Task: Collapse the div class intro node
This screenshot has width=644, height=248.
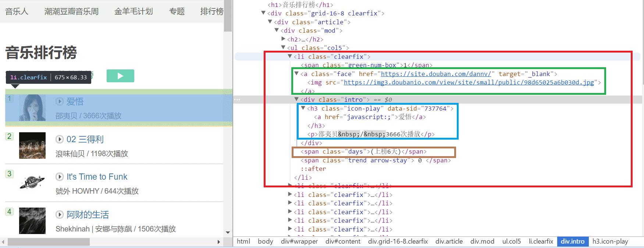Action: click(296, 99)
